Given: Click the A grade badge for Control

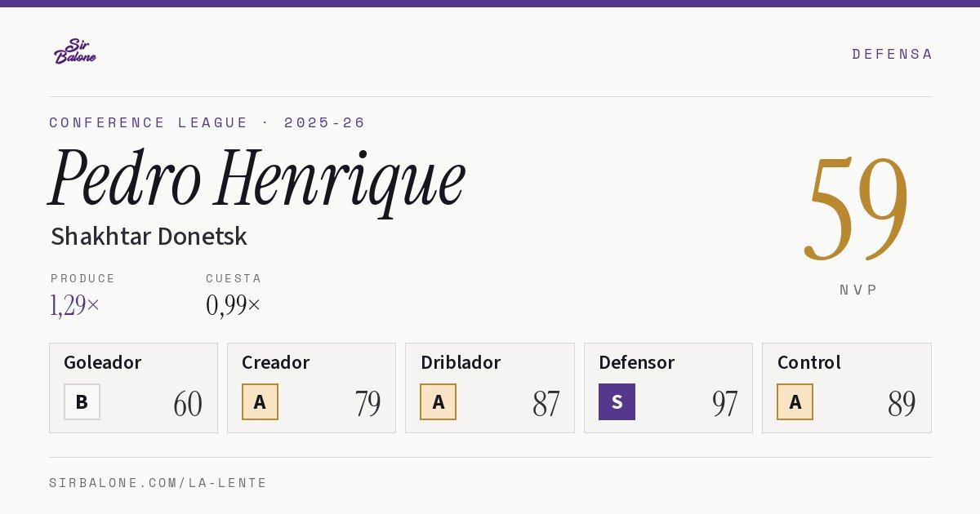Looking at the screenshot, I should click(795, 401).
